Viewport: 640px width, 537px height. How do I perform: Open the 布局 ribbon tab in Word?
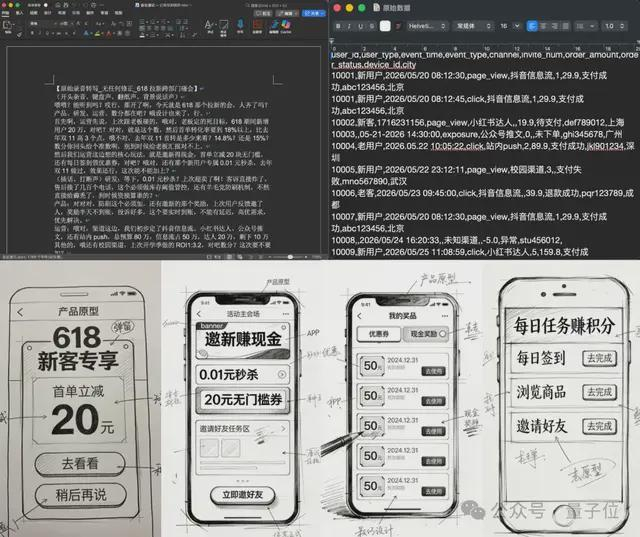[x=62, y=13]
